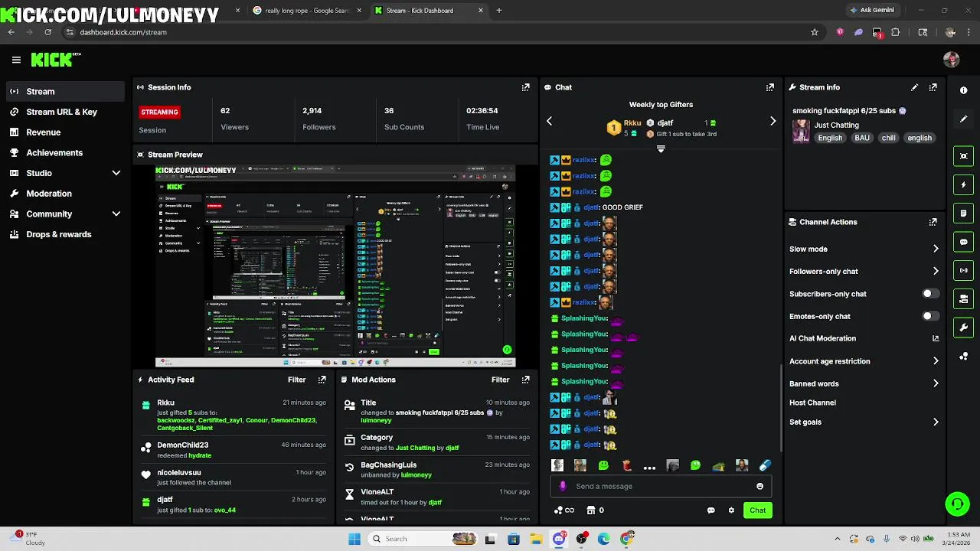The image size is (980, 551).
Task: Click the chat bubble icon beside settings gear
Action: [x=710, y=510]
